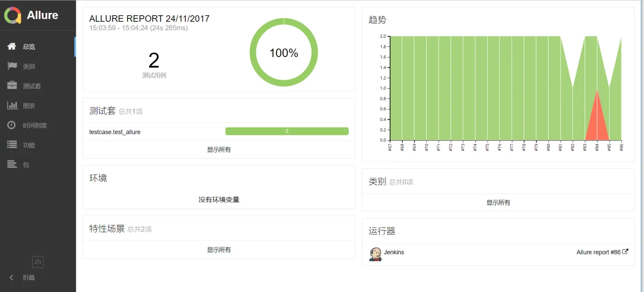Click the #84 label on trend axis
Viewport: 644px width, 292px height.
[597, 147]
